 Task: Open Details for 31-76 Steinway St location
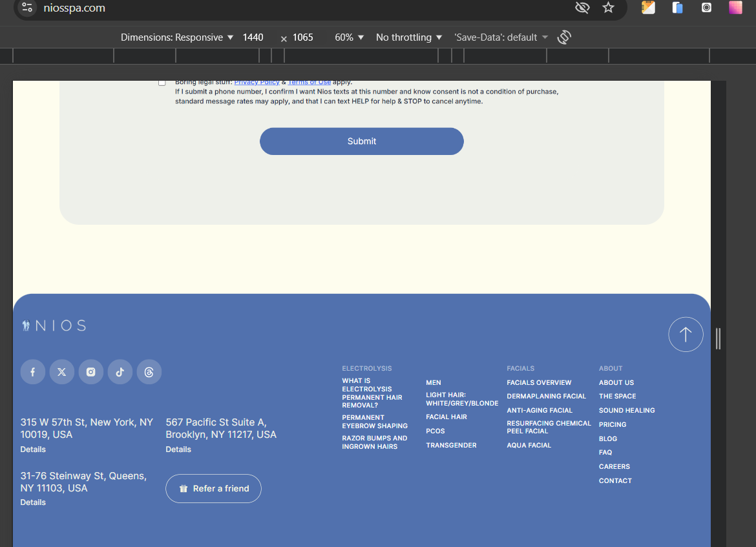point(33,502)
